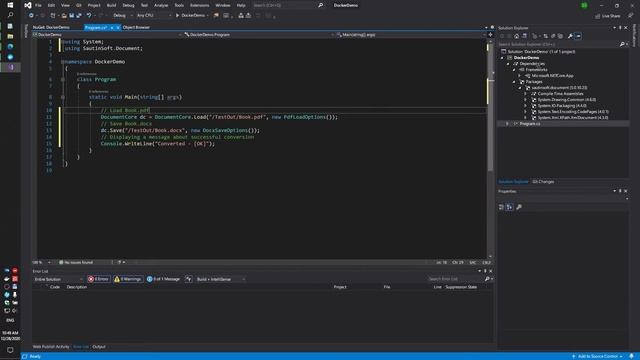The image size is (640, 360).
Task: Collapse the DockerDemo project node
Action: [x=502, y=58]
